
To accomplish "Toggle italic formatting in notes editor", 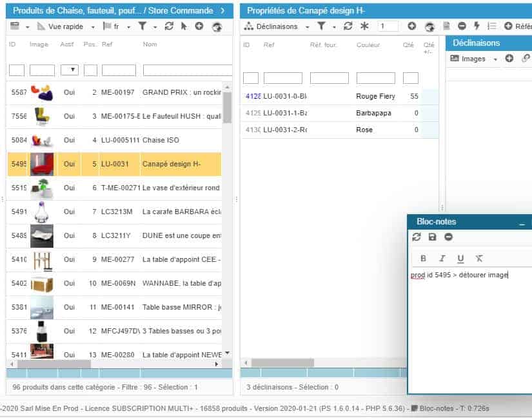I will [x=442, y=259].
